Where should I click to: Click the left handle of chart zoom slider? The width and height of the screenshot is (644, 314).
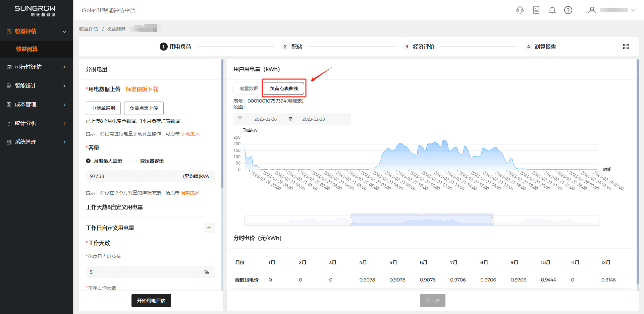[351, 221]
